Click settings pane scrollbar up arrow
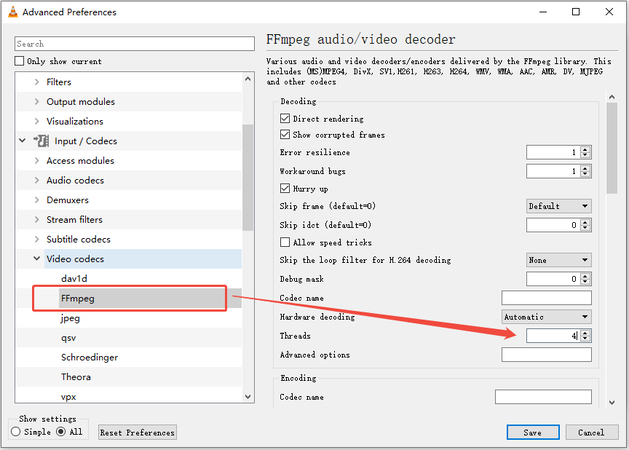The height and width of the screenshot is (450, 629). click(612, 97)
